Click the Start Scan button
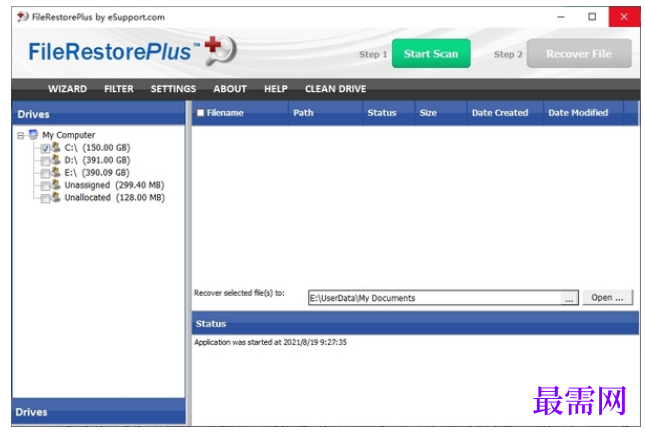Viewport: 645px width, 432px height. 431,53
